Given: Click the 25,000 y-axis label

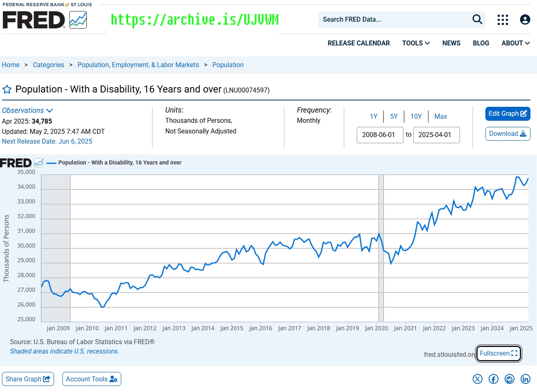Looking at the screenshot, I should point(26,320).
